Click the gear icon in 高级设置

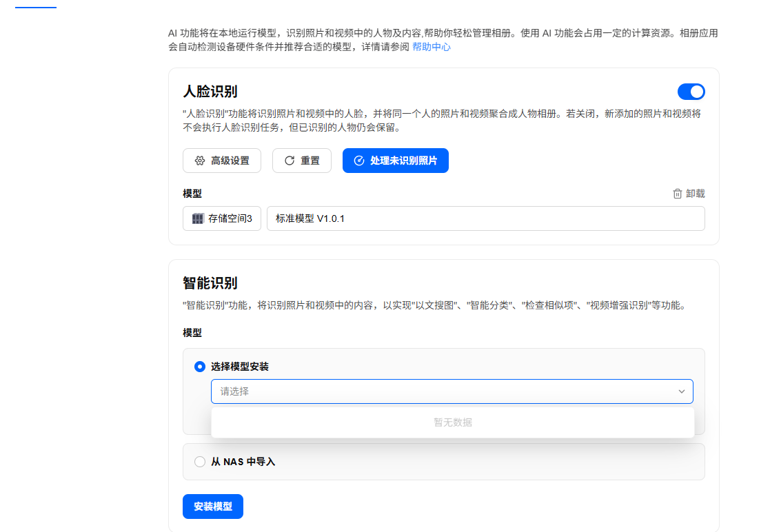(x=199, y=161)
